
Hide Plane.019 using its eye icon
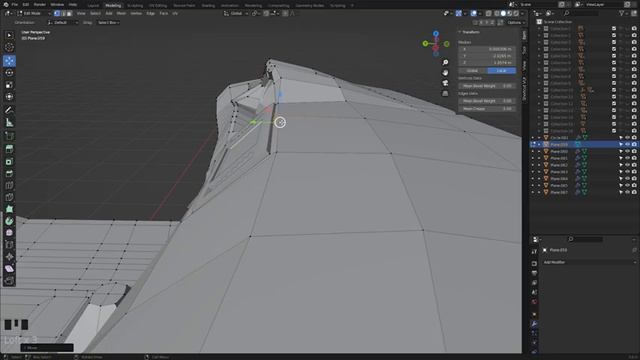click(627, 144)
